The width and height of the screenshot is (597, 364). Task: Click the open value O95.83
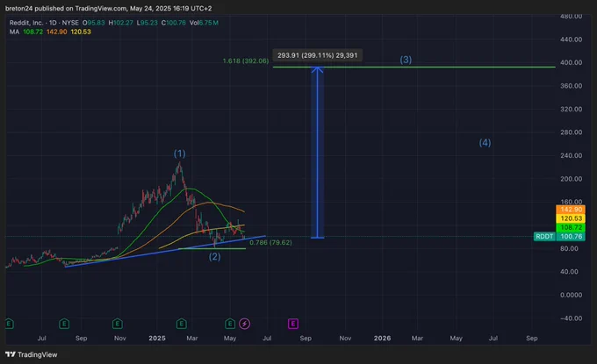tap(94, 23)
